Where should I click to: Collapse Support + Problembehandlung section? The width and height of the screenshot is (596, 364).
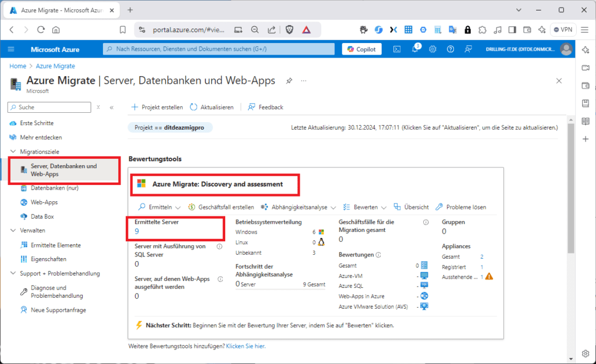tap(13, 273)
